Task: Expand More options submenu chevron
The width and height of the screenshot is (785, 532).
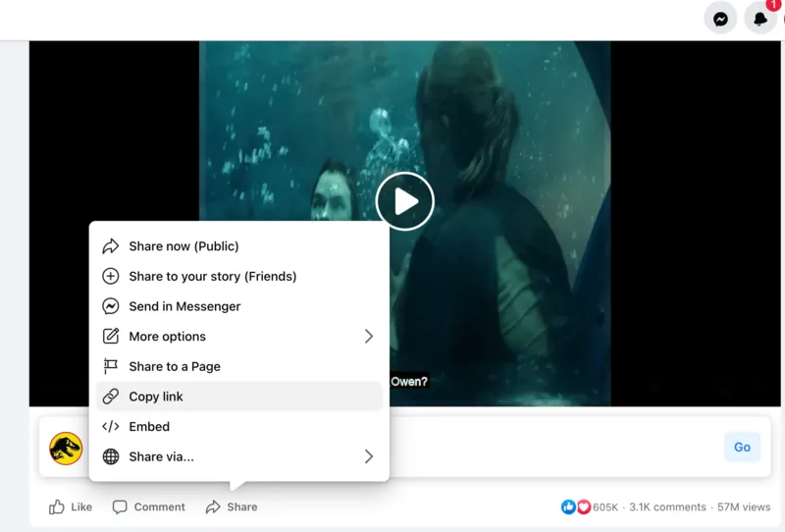Action: coord(369,337)
